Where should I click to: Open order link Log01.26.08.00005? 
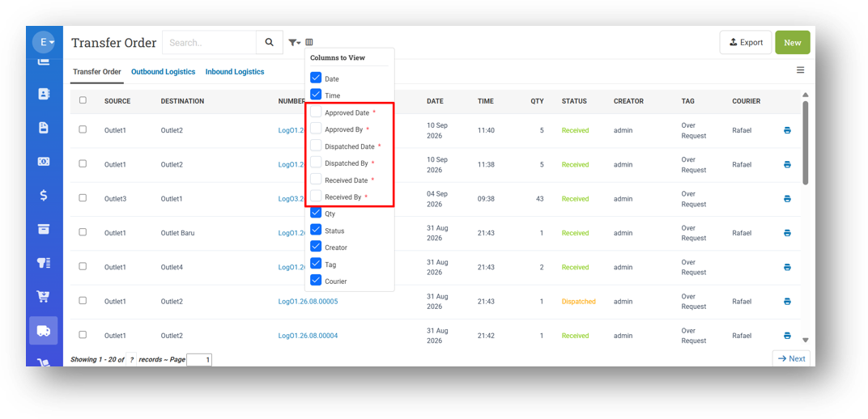click(308, 302)
